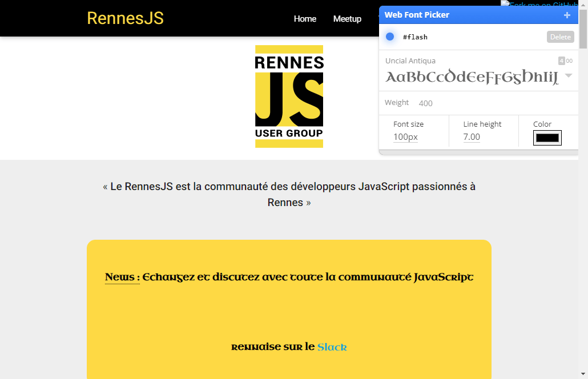
Task: Open the black Color swatch picker
Action: pos(547,138)
